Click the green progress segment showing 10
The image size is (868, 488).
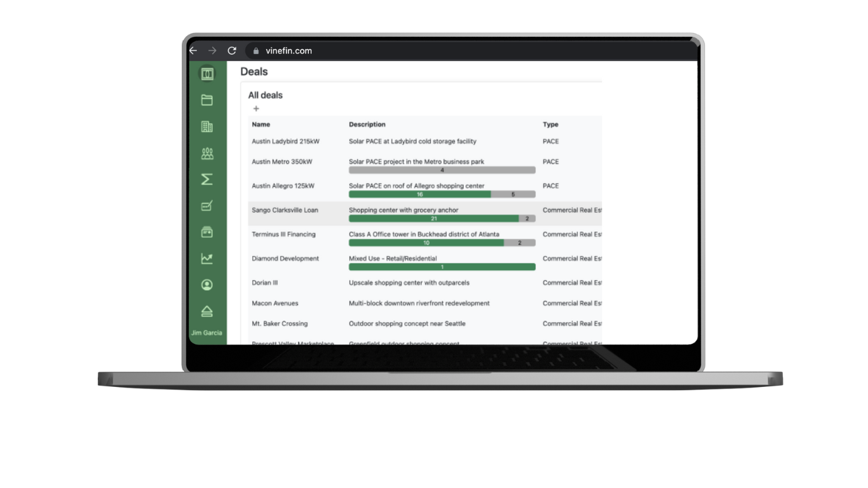(x=426, y=243)
